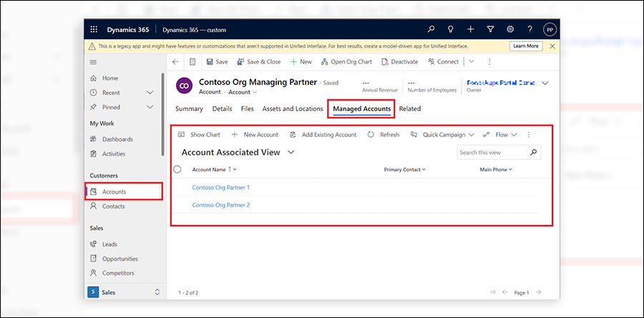644x318 pixels.
Task: Switch to the Summary tab
Action: coord(189,109)
